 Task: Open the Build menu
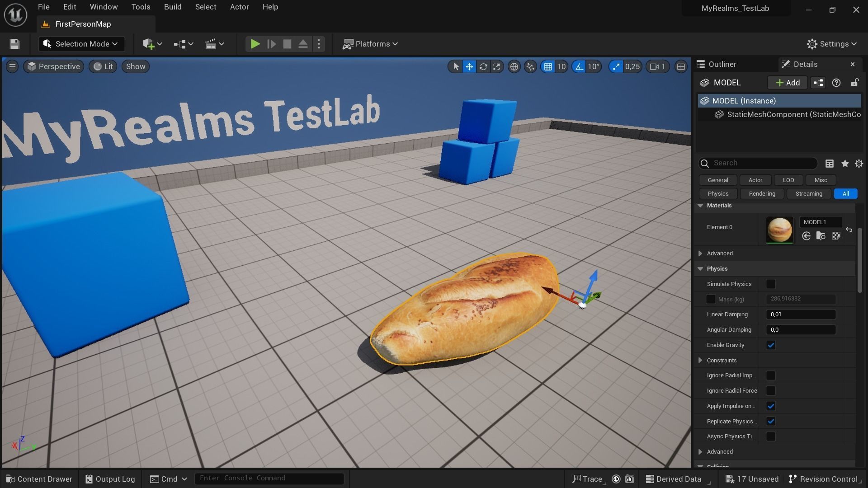point(173,7)
